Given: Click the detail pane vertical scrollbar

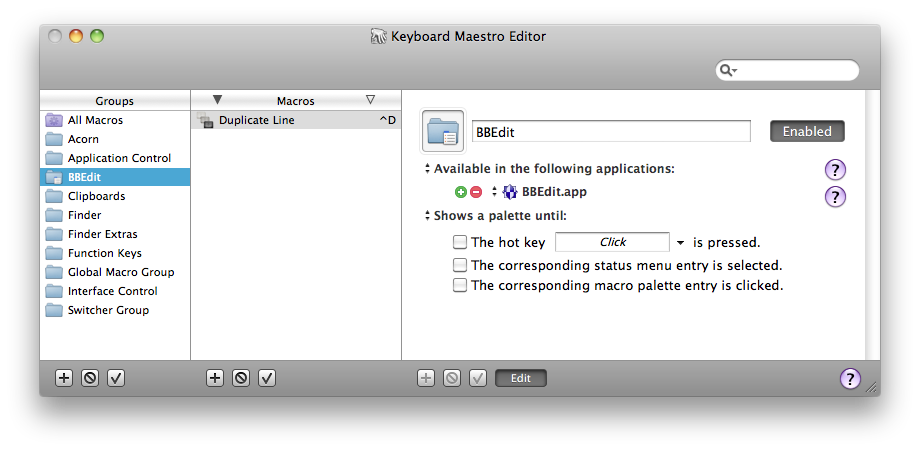Looking at the screenshot, I should (872, 225).
